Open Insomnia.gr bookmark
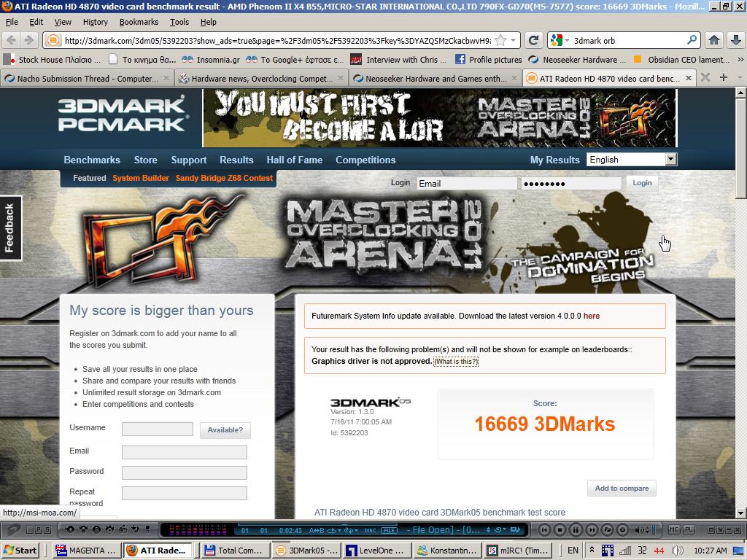The image size is (747, 560). click(211, 60)
